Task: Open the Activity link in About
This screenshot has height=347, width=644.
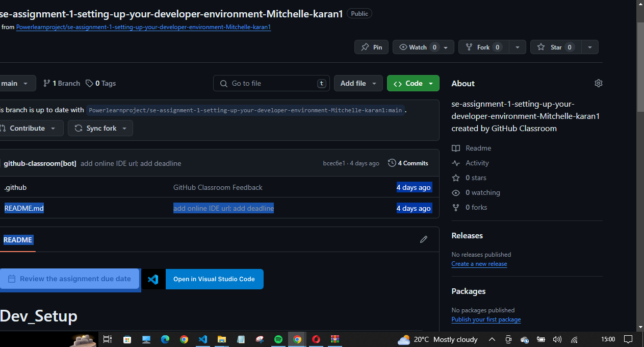Action: pos(470,163)
